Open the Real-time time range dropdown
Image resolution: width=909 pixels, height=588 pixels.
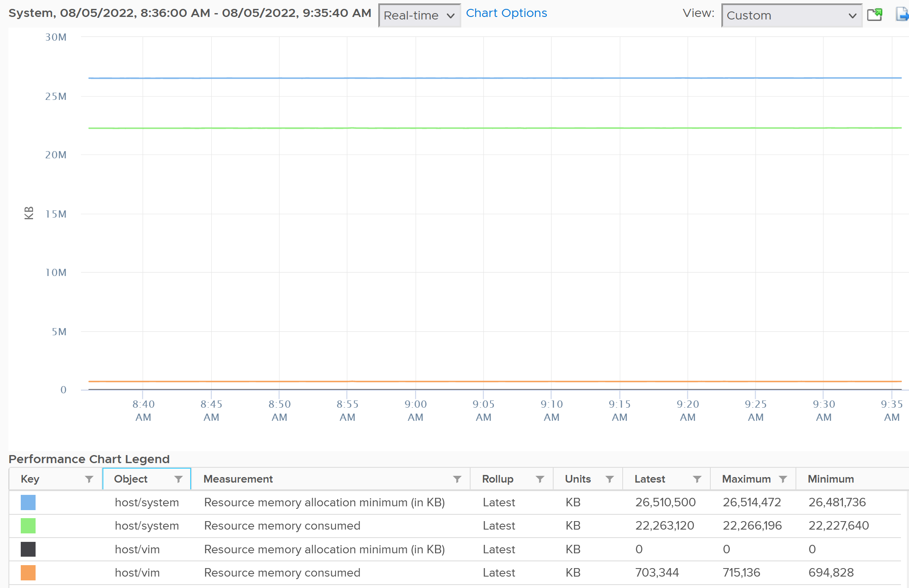[419, 16]
